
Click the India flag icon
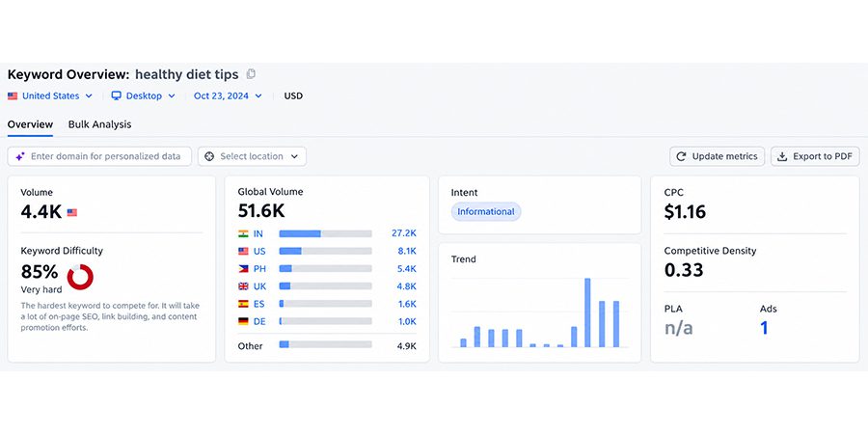[x=243, y=233]
